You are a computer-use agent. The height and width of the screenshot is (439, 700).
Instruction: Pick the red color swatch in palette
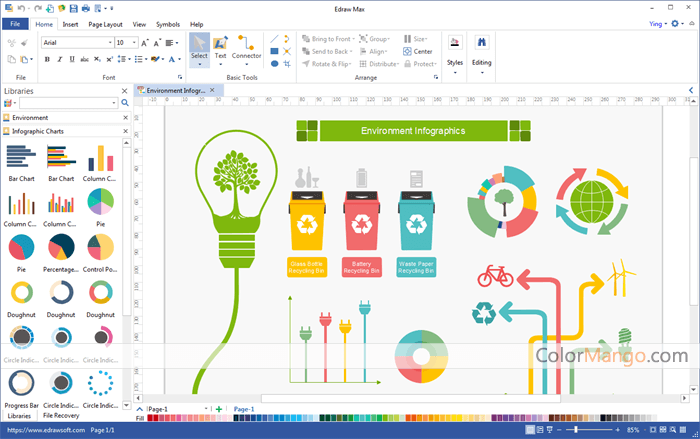click(x=152, y=419)
